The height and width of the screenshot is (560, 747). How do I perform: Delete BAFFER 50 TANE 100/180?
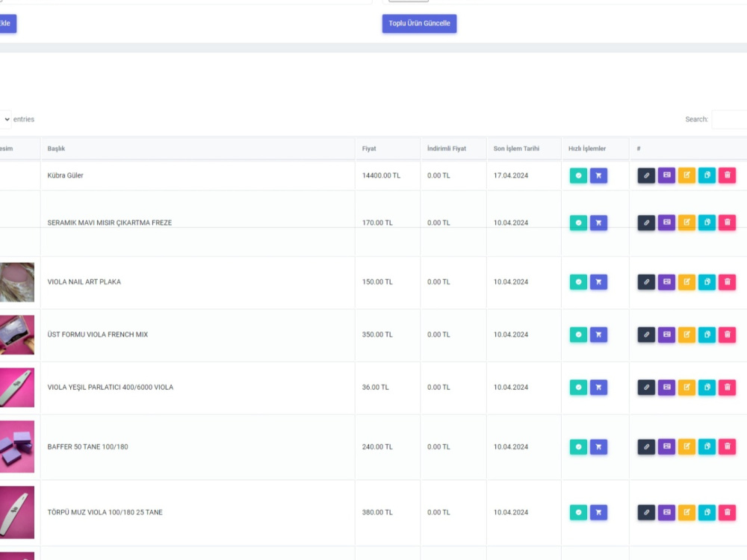click(727, 447)
